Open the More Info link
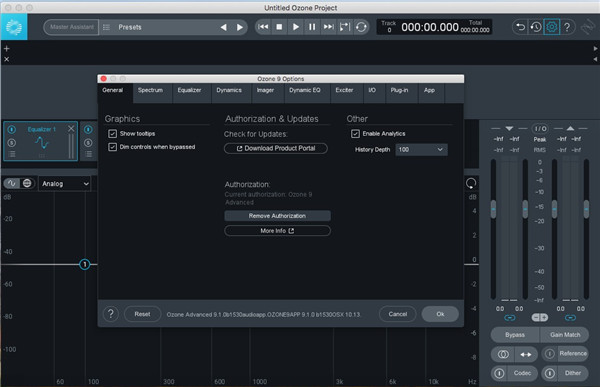This screenshot has width=600, height=387. click(277, 231)
